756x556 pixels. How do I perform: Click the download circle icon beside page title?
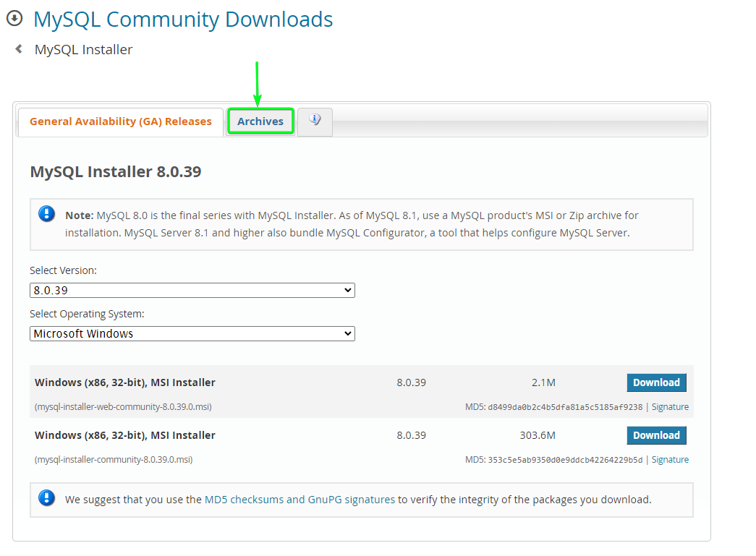click(14, 18)
